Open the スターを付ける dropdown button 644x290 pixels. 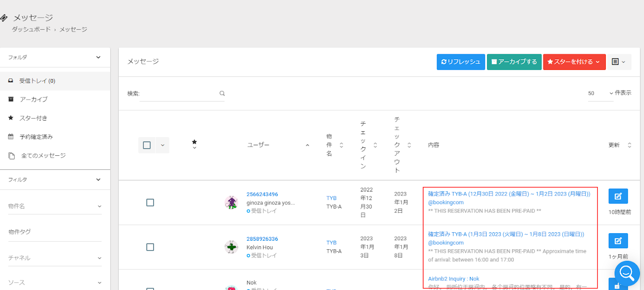pos(574,62)
